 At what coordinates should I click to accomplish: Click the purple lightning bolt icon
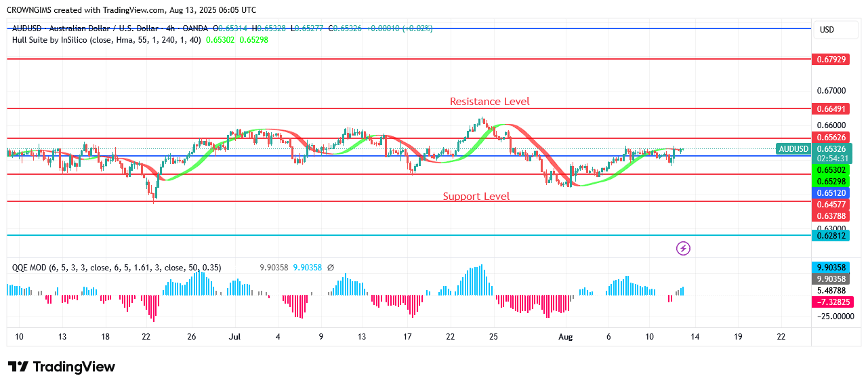coord(684,249)
